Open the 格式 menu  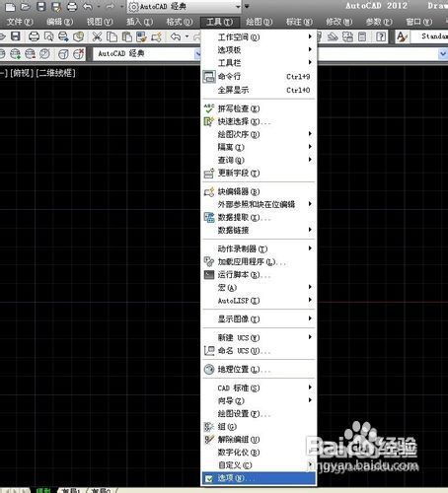tap(180, 22)
